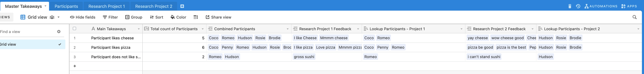Image resolution: width=644 pixels, height=74 pixels.
Task: Open Hide fields option
Action: point(82,17)
